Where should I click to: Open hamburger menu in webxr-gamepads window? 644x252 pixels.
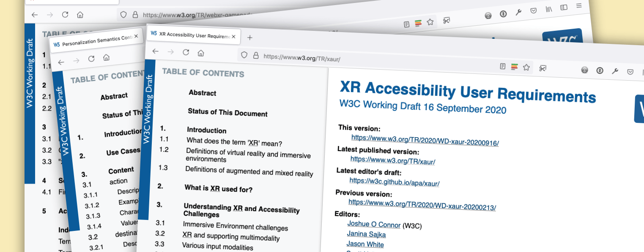pos(579,5)
